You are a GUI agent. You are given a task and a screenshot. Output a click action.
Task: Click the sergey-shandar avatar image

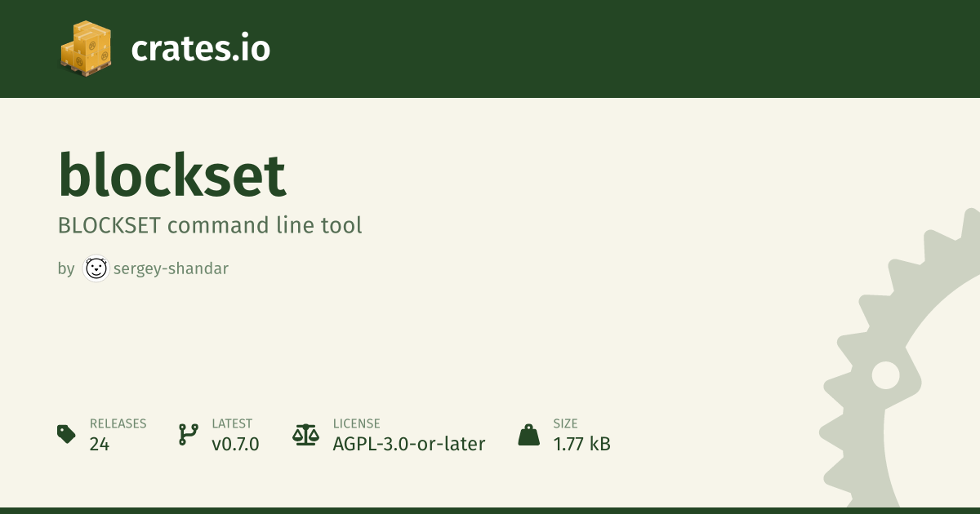coord(96,268)
